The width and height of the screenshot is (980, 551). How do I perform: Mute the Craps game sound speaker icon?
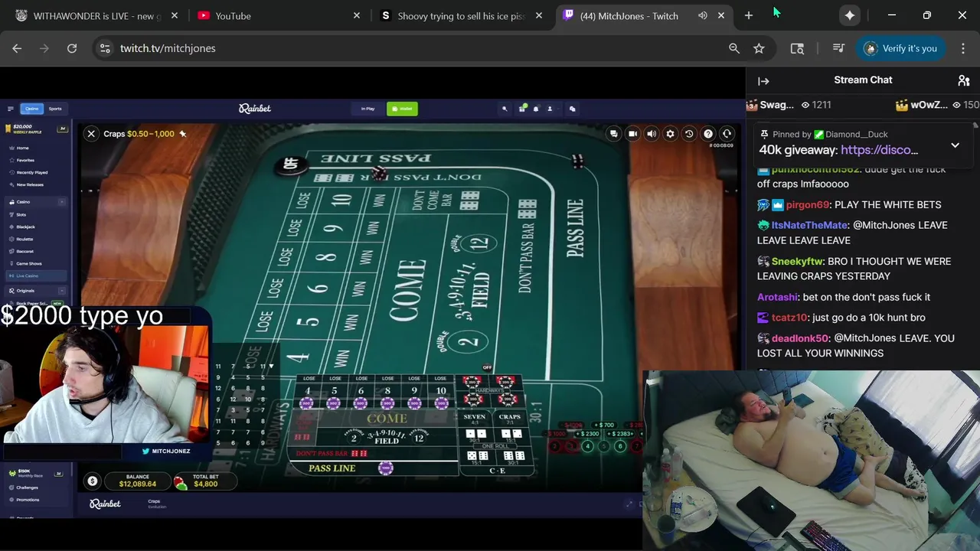point(652,134)
